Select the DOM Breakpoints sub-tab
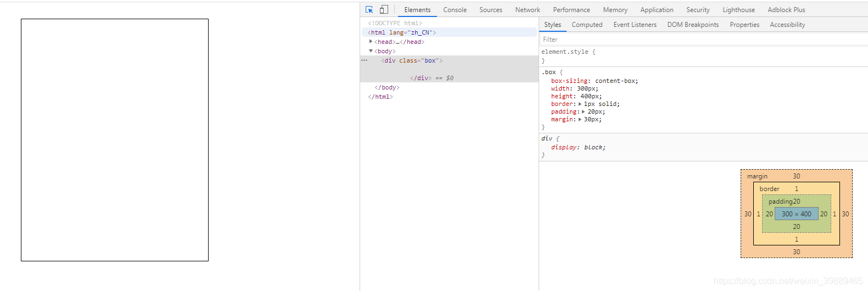Image resolution: width=868 pixels, height=291 pixels. [x=693, y=25]
